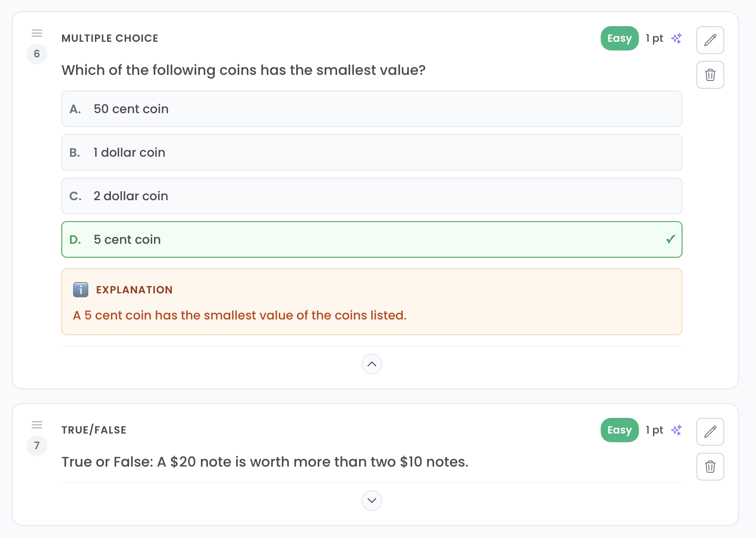Grab the drag handle for question 6
The width and height of the screenshot is (756, 538).
point(37,33)
